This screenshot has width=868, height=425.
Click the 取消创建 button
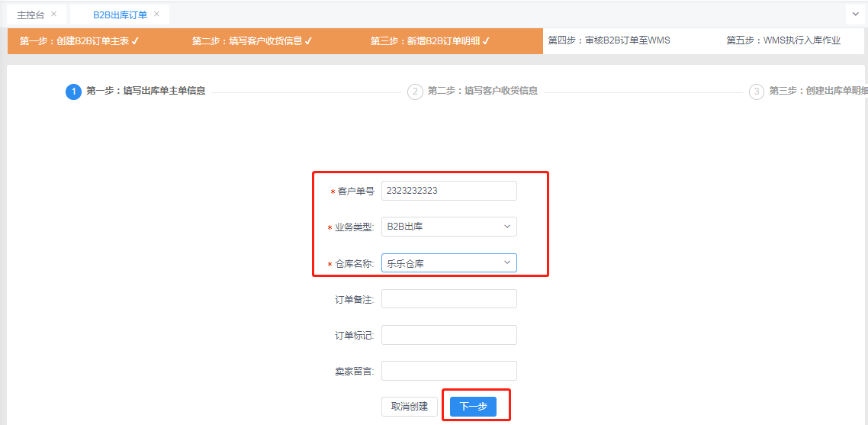click(410, 406)
